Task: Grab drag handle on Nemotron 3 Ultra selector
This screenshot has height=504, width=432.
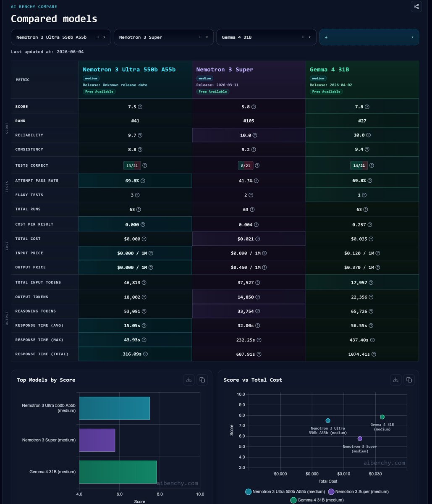Action: click(98, 37)
